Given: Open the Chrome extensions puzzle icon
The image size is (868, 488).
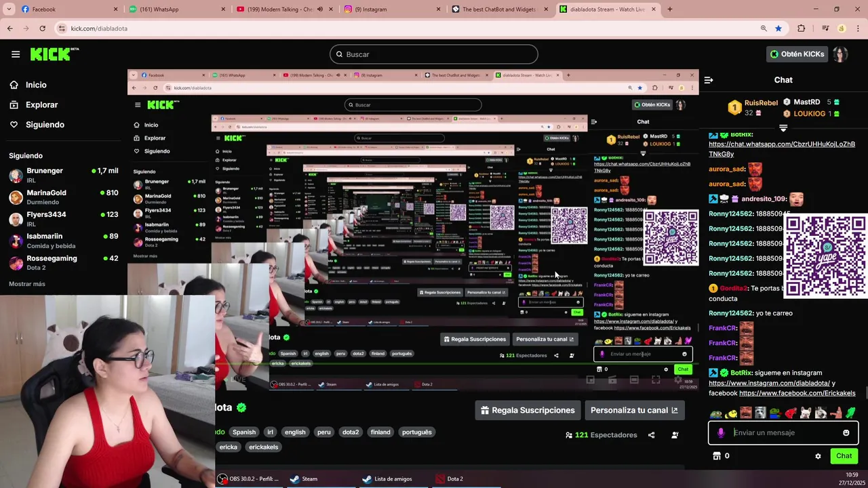Looking at the screenshot, I should point(802,28).
